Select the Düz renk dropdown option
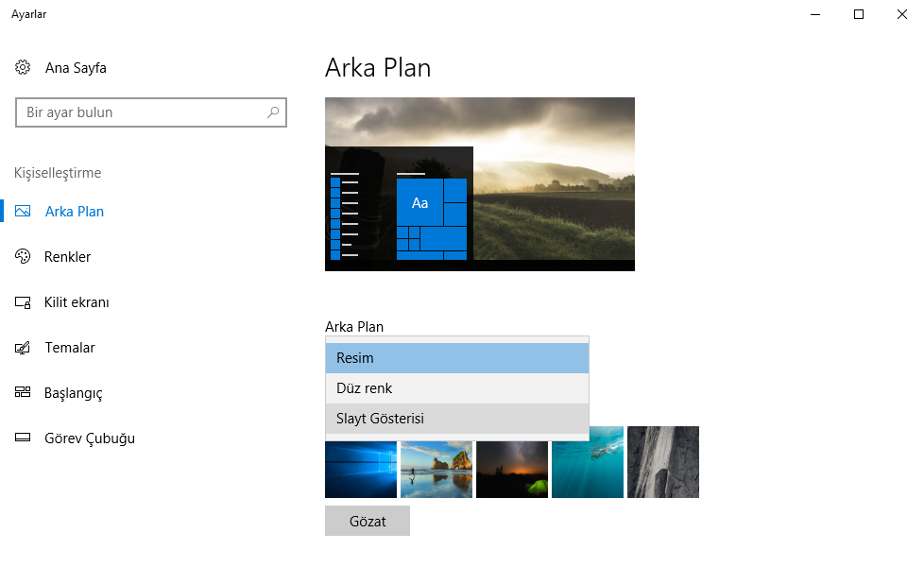Image resolution: width=924 pixels, height=567 pixels. pos(456,388)
